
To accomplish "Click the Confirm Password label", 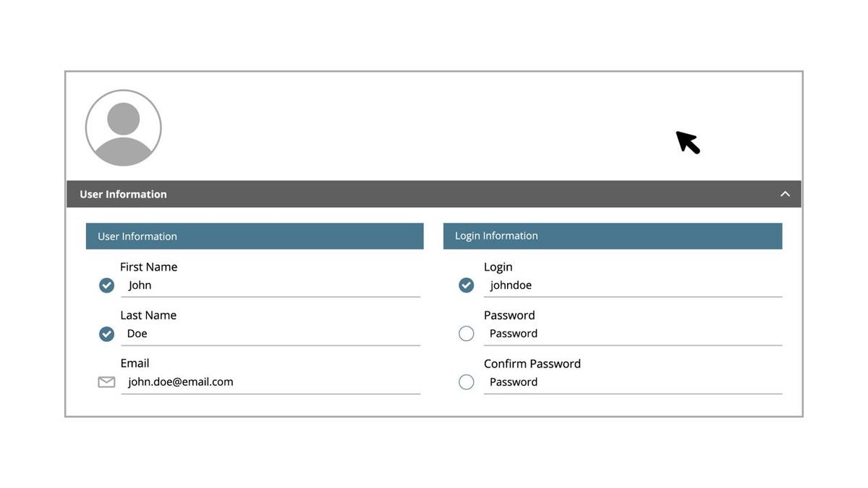I will [x=532, y=363].
